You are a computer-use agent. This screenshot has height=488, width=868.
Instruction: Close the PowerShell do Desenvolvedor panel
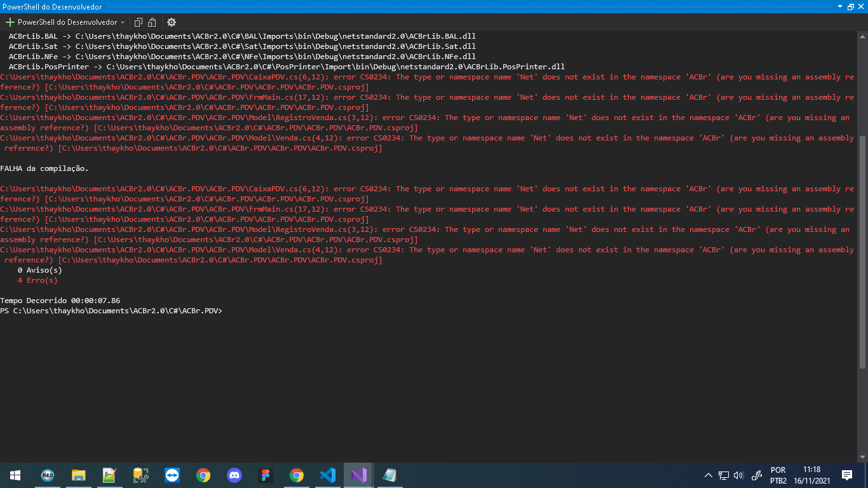pos(862,6)
